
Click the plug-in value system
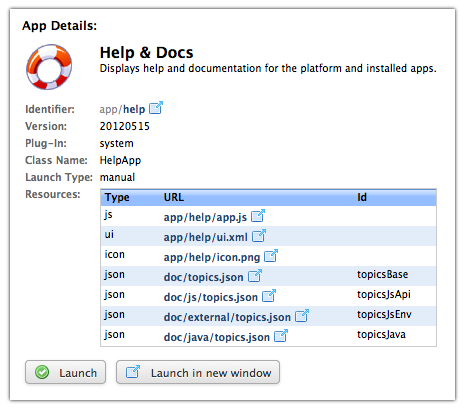117,144
